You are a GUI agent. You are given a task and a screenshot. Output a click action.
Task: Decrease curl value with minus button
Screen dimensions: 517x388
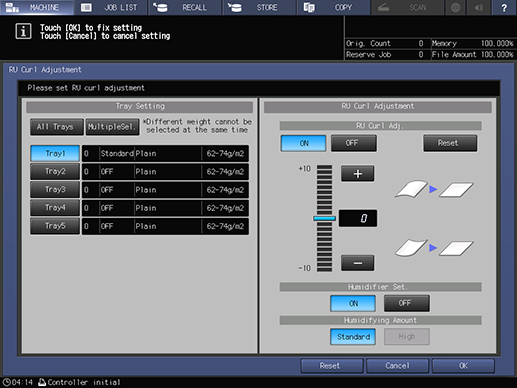pos(357,263)
